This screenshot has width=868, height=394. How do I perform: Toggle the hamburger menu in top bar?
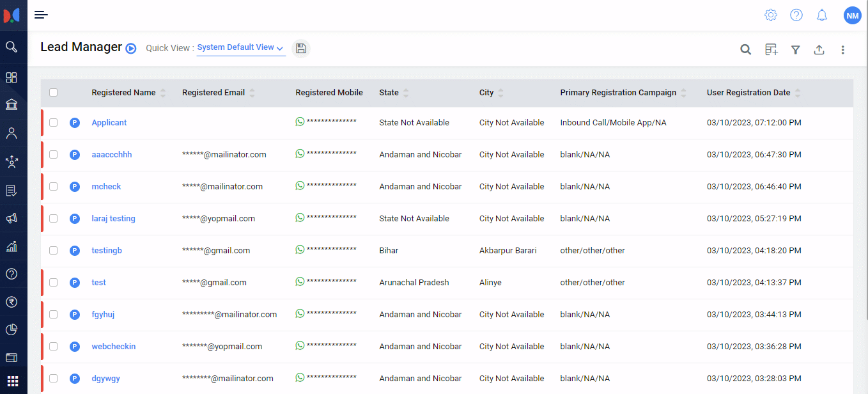(41, 15)
